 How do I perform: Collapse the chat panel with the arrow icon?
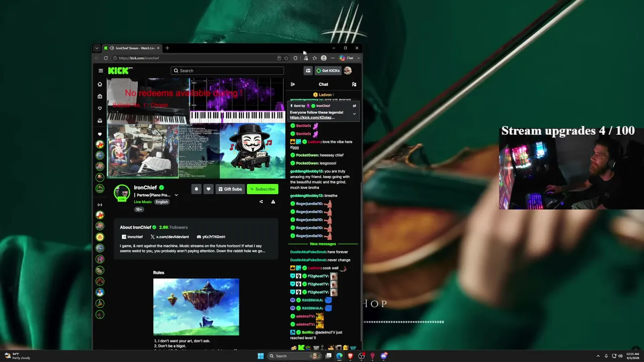(292, 84)
